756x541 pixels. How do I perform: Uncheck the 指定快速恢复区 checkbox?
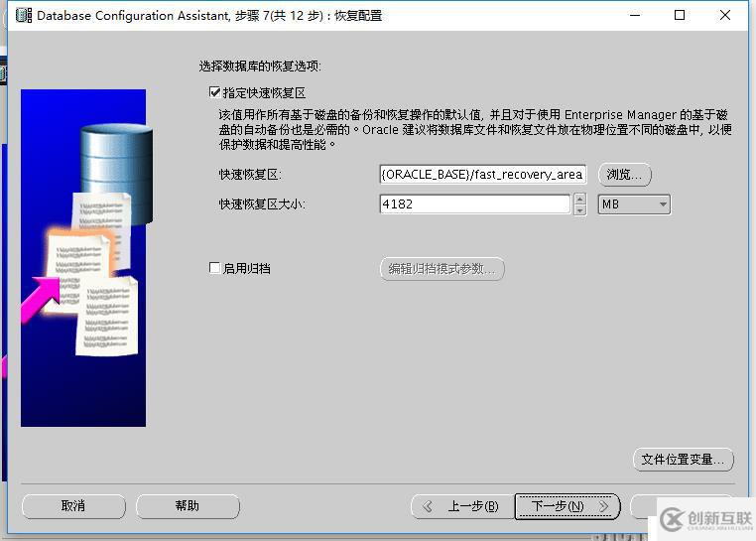[214, 92]
